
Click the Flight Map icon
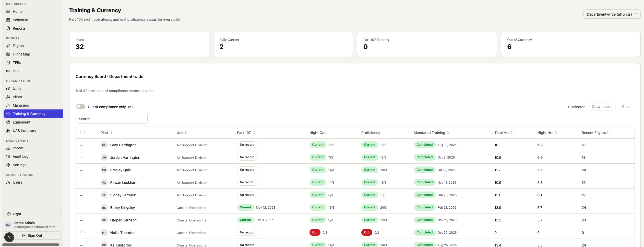(x=8, y=54)
